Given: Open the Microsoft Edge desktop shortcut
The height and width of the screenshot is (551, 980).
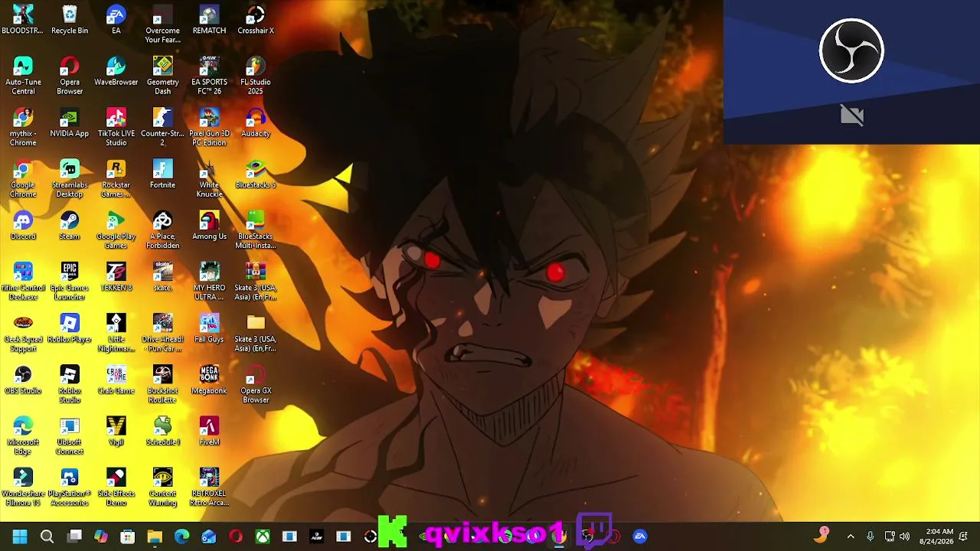Looking at the screenshot, I should [x=23, y=435].
